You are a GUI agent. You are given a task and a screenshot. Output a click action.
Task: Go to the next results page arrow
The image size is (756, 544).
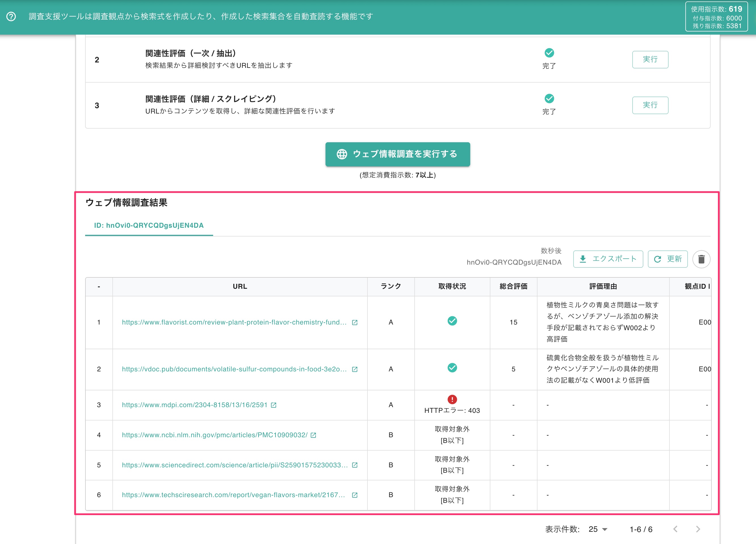point(698,529)
